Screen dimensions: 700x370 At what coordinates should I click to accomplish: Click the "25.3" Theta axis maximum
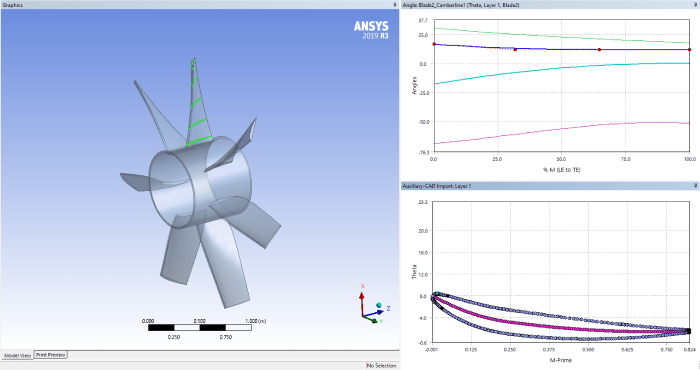(x=423, y=202)
